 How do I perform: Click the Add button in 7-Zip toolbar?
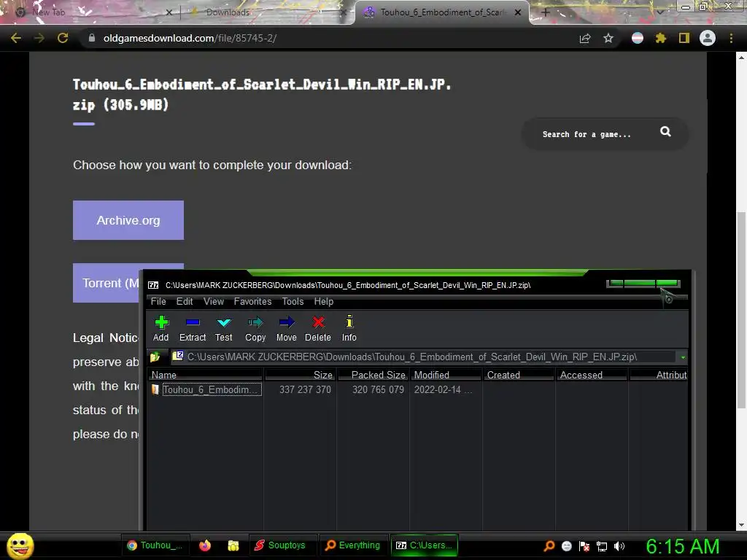click(161, 329)
